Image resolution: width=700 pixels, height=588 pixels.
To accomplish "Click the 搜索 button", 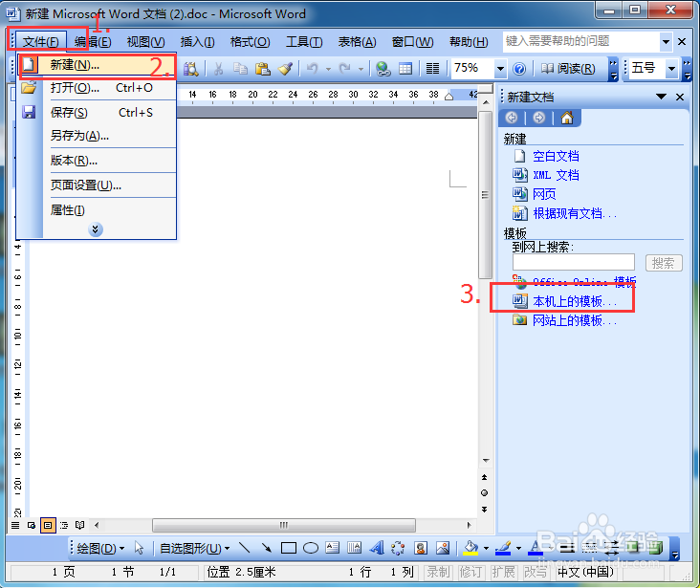I will [664, 263].
